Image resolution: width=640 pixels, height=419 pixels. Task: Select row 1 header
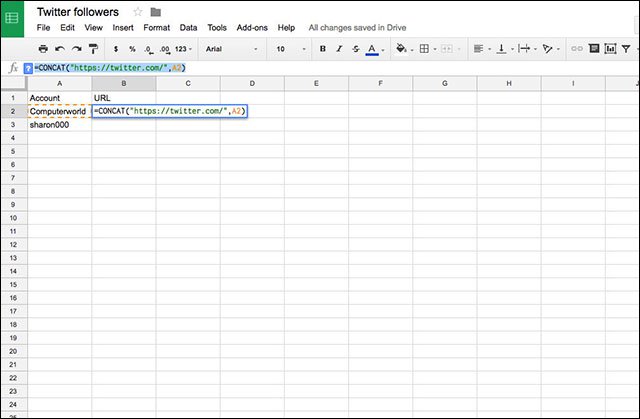[x=13, y=98]
